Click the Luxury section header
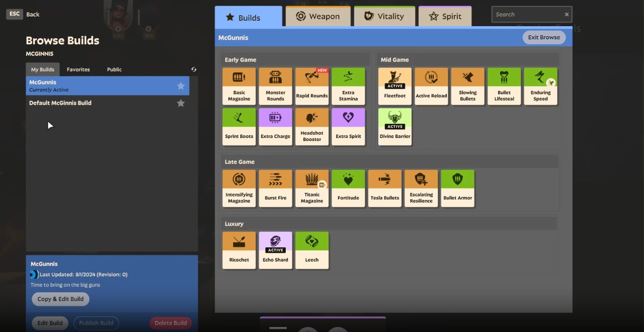The height and width of the screenshot is (332, 644). click(x=390, y=224)
